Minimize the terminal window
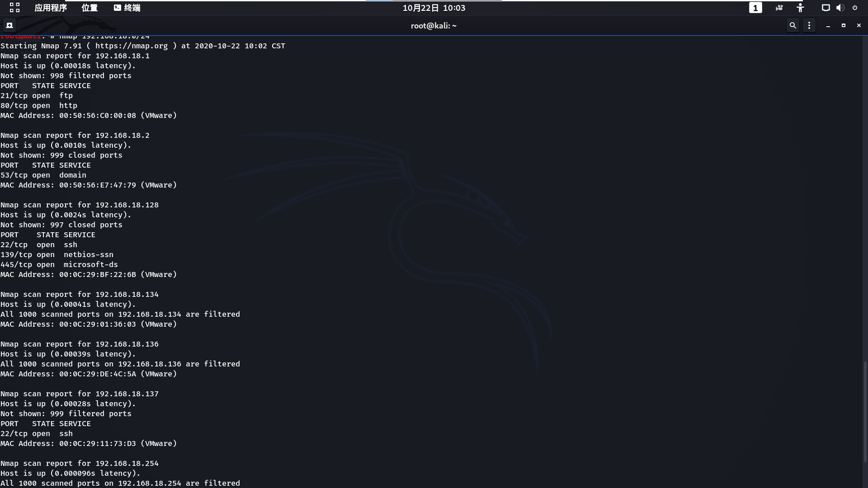868x488 pixels. 828,26
